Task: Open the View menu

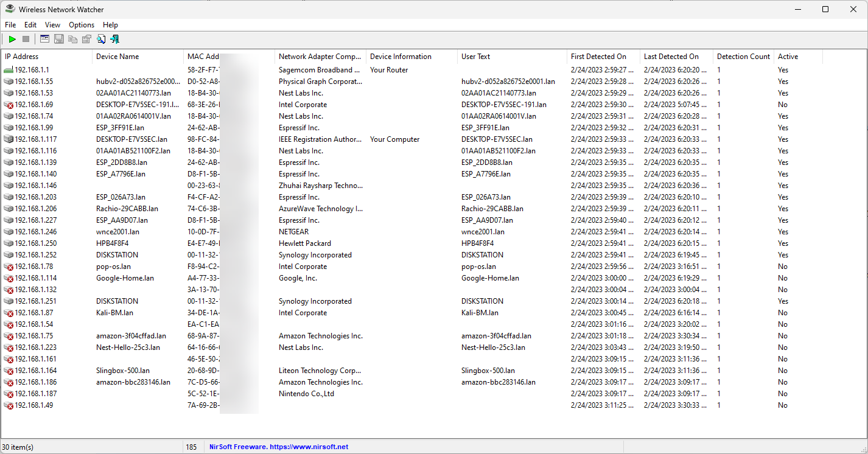Action: click(x=53, y=25)
